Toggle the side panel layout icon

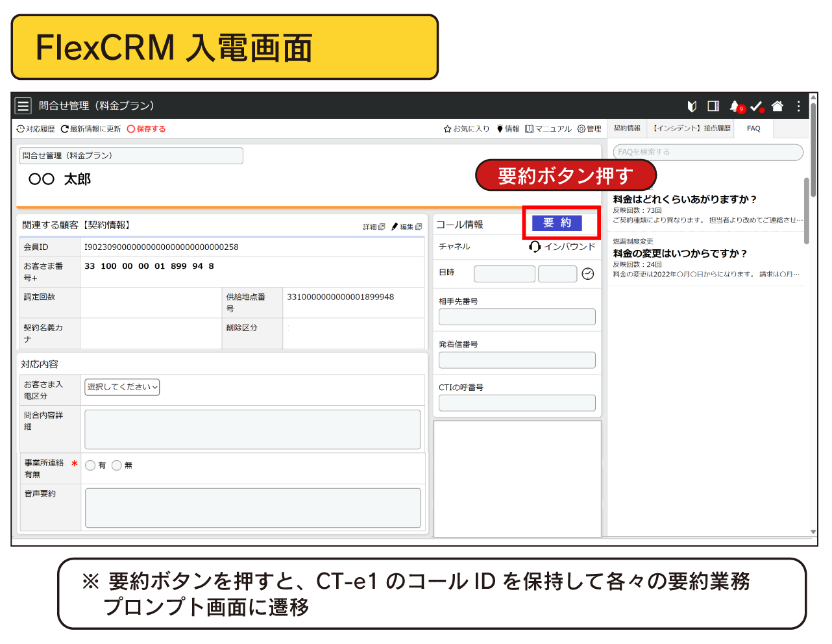(x=713, y=106)
